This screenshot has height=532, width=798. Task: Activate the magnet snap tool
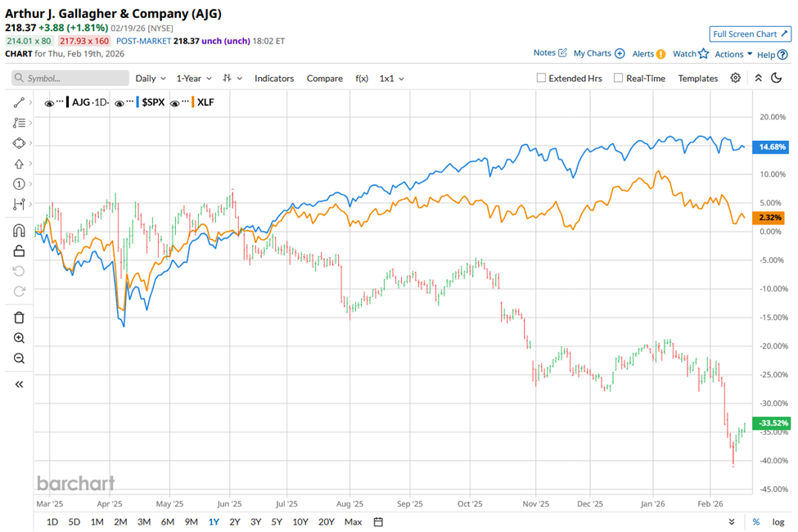tap(19, 231)
